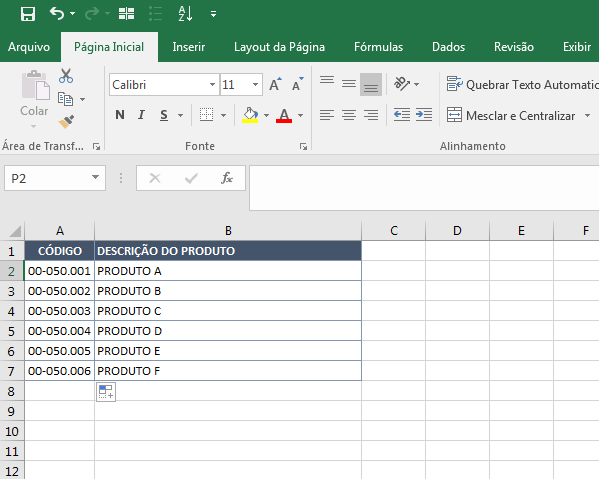This screenshot has height=479, width=599.
Task: Open Quick Analysis icon below table
Action: tap(106, 392)
